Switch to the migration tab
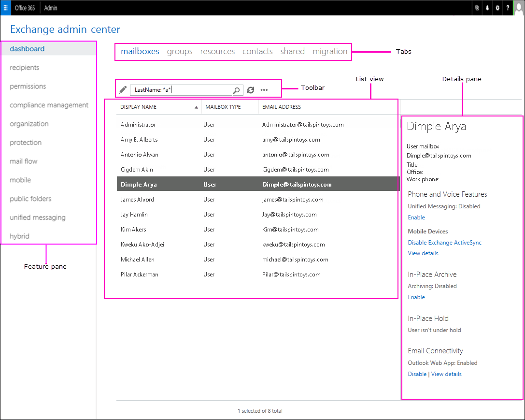Screen dimensions: 525x420 tap(330, 51)
